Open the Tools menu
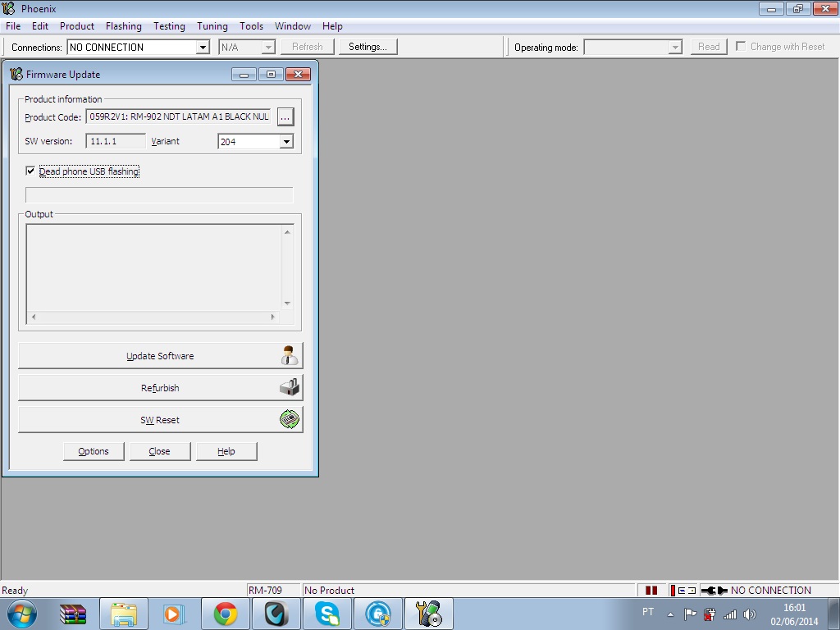 pyautogui.click(x=251, y=26)
